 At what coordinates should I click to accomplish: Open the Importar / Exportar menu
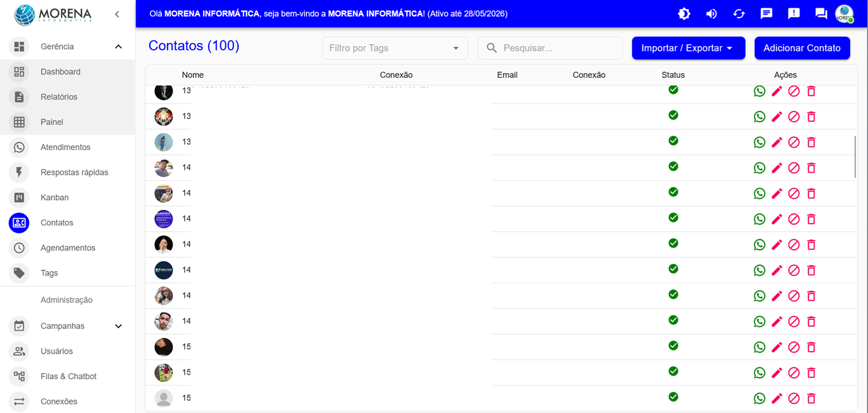688,48
